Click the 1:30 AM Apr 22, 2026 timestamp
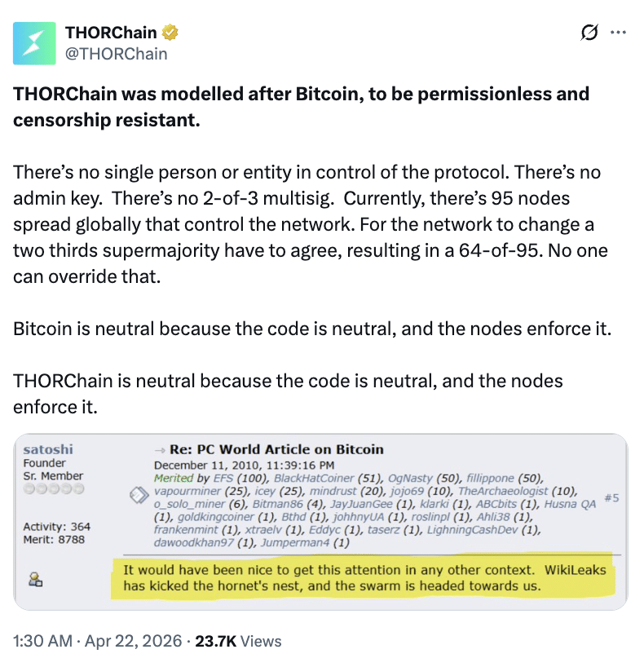Screen dimensions: 644x667 coord(96,641)
